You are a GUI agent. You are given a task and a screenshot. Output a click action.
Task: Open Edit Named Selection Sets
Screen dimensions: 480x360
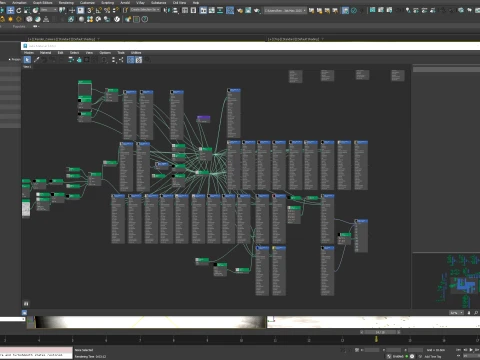pos(125,10)
